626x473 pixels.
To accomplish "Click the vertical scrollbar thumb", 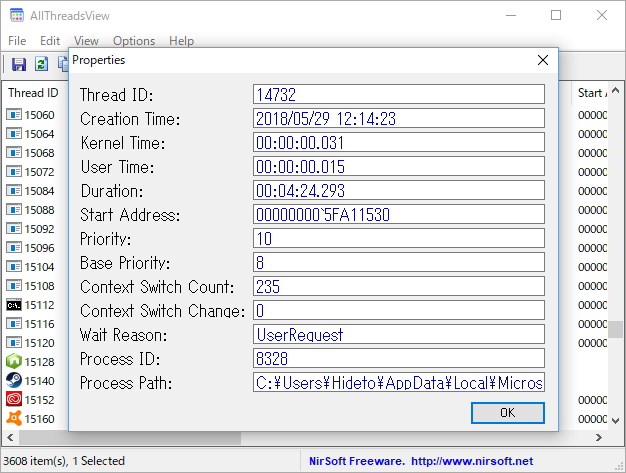I will 616,329.
